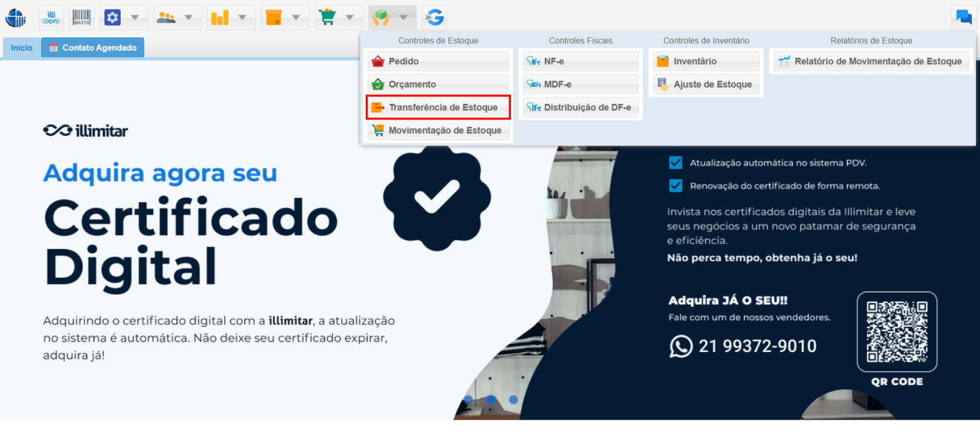This screenshot has height=443, width=980.
Task: Click the blue G refresh arrow icon
Action: click(x=435, y=18)
